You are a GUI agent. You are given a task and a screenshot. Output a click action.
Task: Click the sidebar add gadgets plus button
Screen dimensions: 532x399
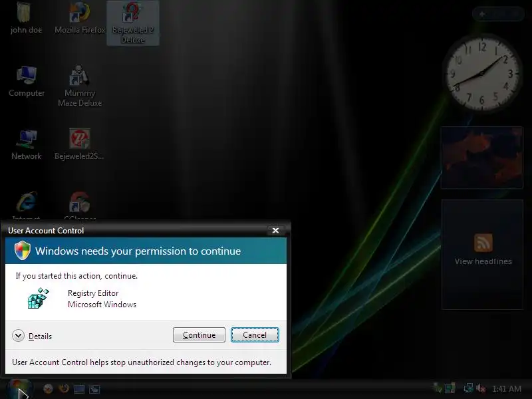(482, 14)
